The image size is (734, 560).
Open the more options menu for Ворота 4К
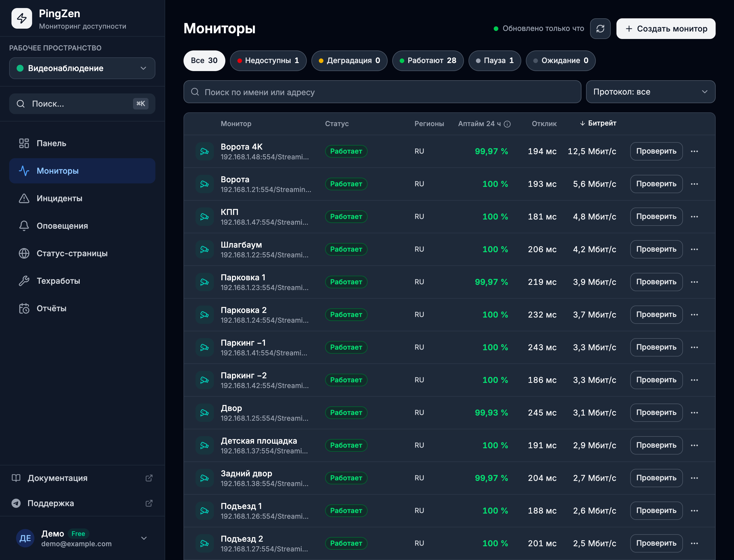coord(694,151)
